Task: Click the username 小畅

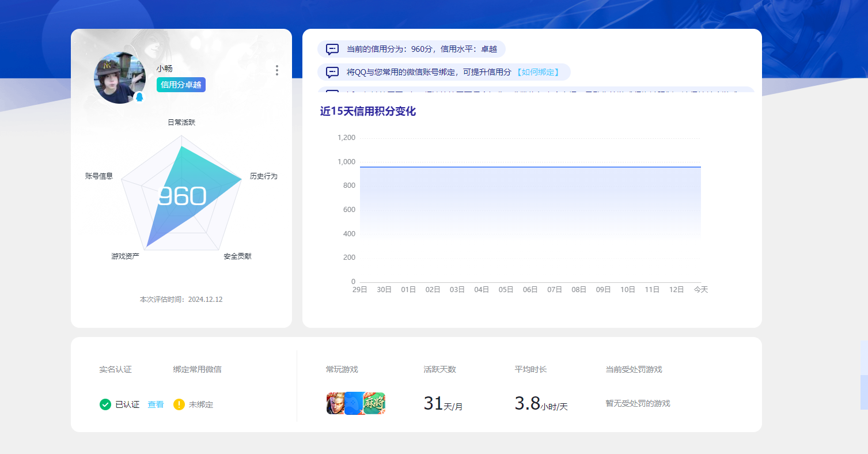Action: [x=164, y=69]
